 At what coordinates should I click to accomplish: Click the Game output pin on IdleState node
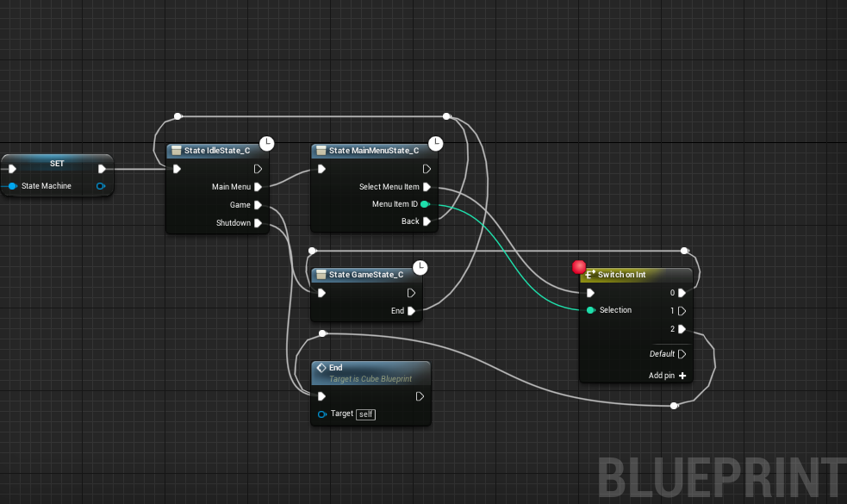(258, 205)
